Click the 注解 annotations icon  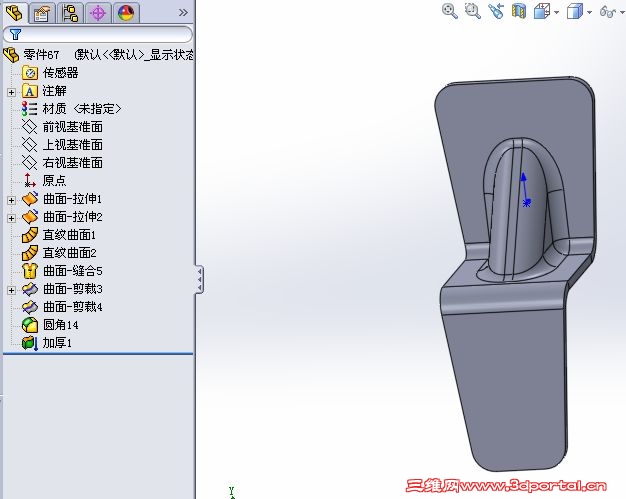pos(30,91)
